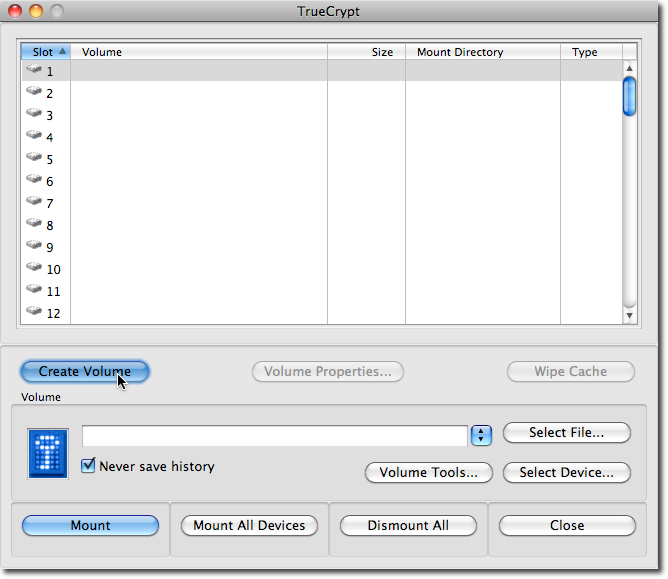This screenshot has height=579, width=668.
Task: Click the blue vertical scrollbar thumb
Action: (x=629, y=96)
